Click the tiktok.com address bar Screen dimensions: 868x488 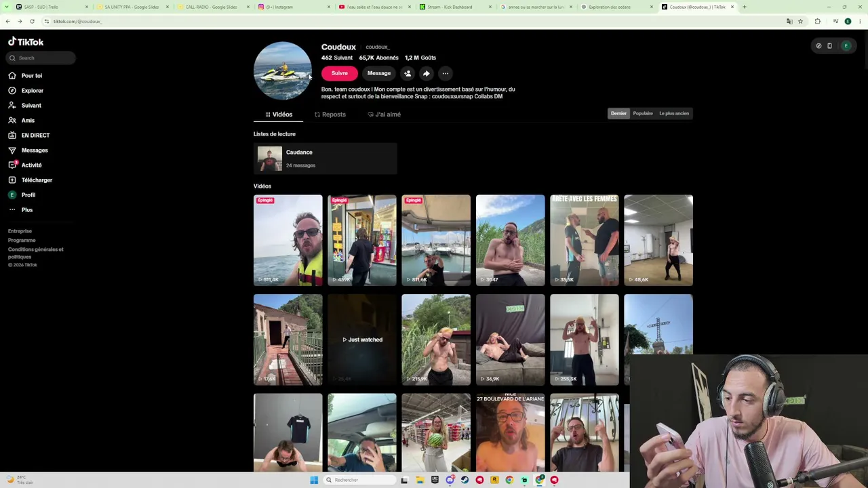pos(407,21)
